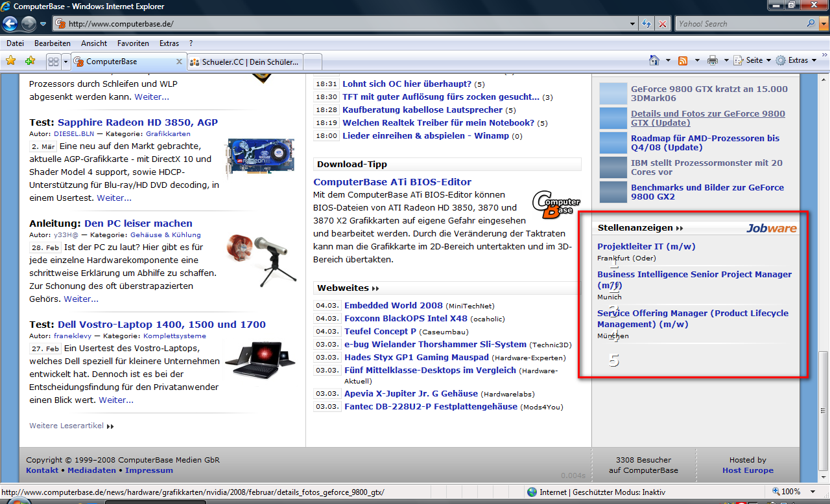
Task: Open the Bearbeiten menu
Action: coord(53,43)
